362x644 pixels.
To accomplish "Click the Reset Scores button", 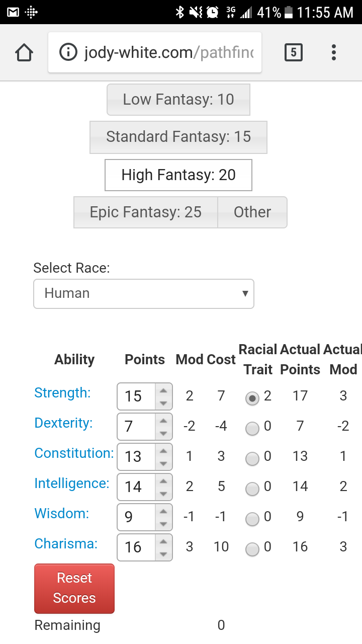I will point(74,588).
